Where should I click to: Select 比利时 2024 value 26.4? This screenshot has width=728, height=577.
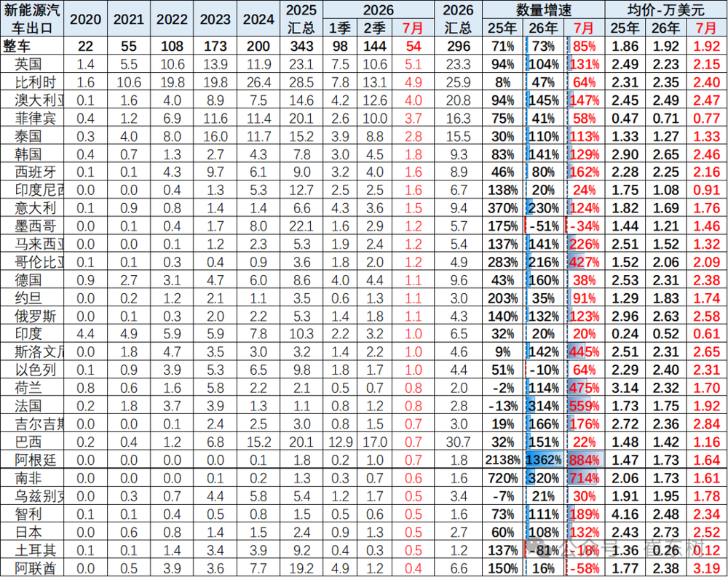point(258,82)
